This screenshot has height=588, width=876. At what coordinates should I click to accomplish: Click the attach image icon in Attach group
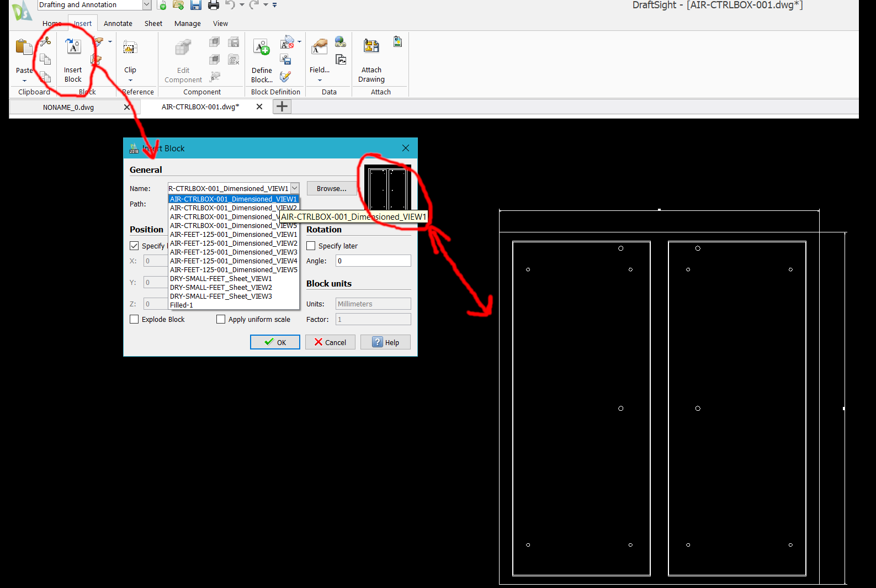point(397,41)
